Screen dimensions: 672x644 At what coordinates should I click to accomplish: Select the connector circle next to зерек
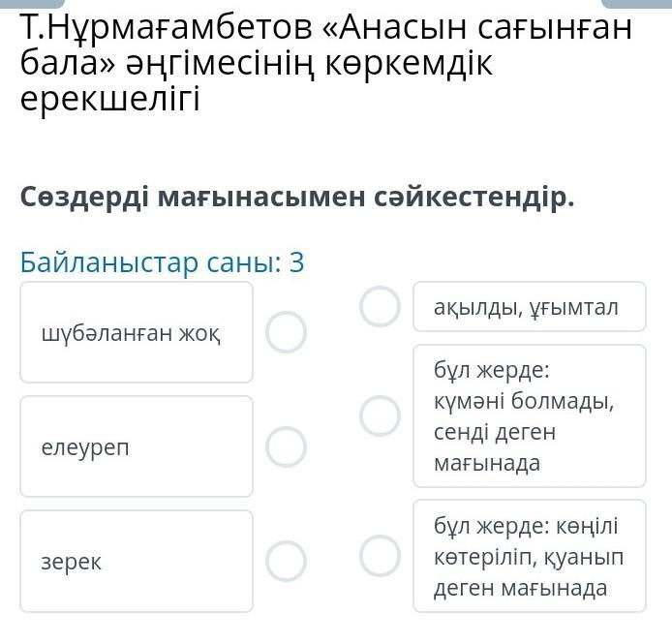(286, 561)
